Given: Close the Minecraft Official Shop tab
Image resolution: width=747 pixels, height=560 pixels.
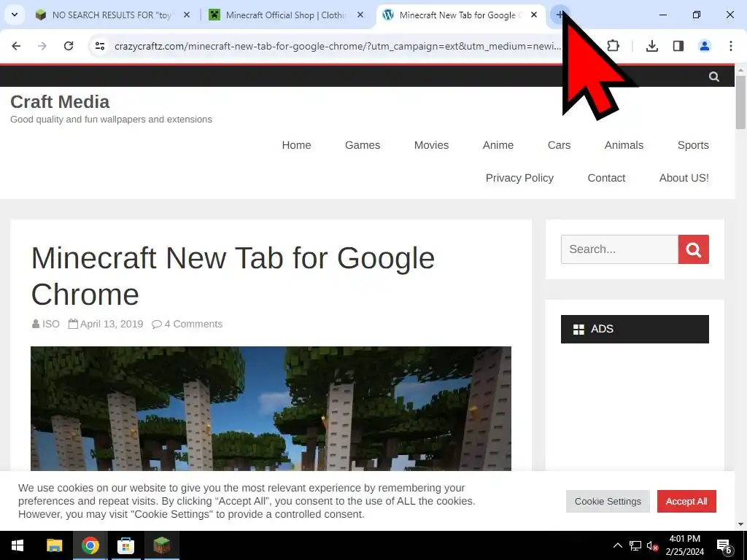Looking at the screenshot, I should (360, 15).
